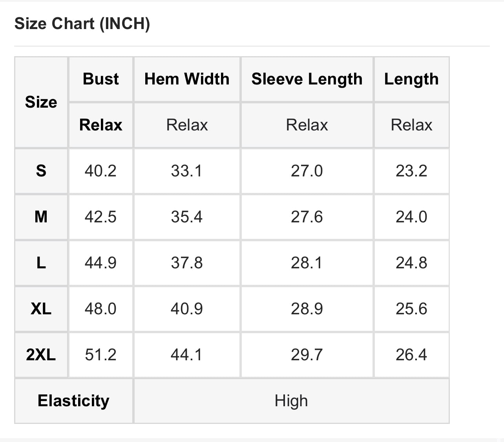Click the 35.4 hem width value
Screen dimensions: 504x442
[187, 217]
